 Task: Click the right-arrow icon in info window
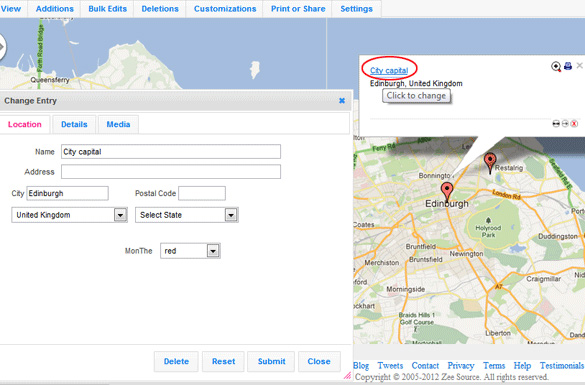[x=565, y=123]
